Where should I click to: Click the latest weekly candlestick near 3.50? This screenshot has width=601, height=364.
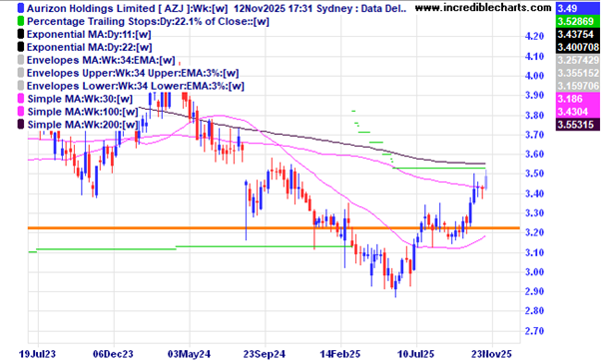click(486, 180)
